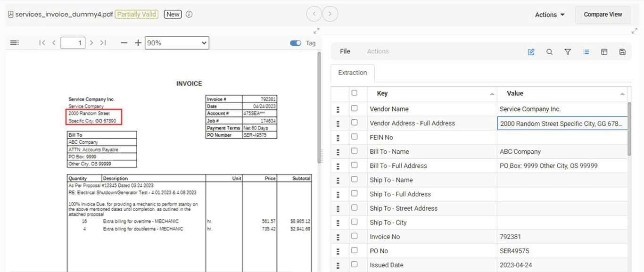Screen dimensions: 644x272
Task: Edit the Vendor Address value field
Action: (562, 124)
